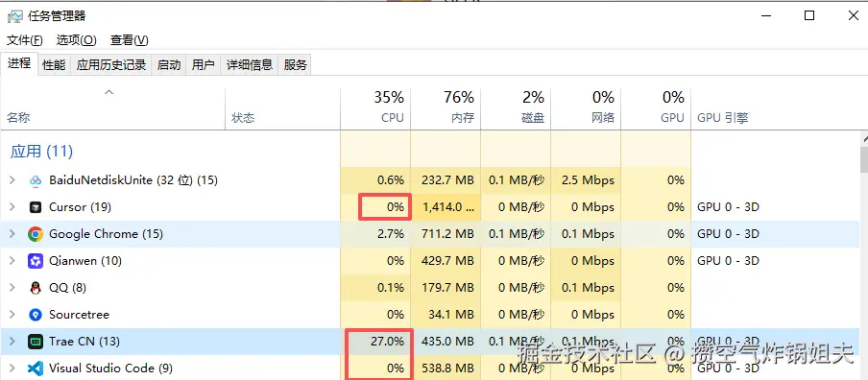Viewport: 868px width, 380px height.
Task: Click the Qianwen app icon
Action: point(35,261)
